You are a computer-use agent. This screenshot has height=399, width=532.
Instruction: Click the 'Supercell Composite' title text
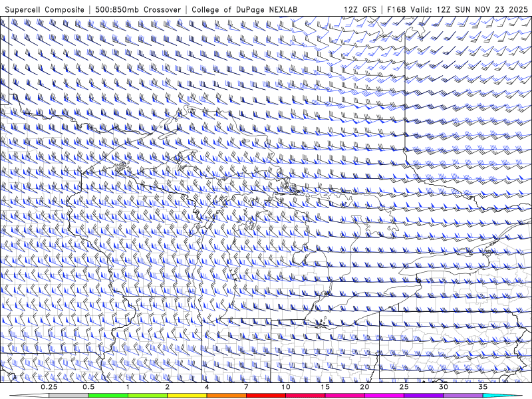(x=45, y=10)
